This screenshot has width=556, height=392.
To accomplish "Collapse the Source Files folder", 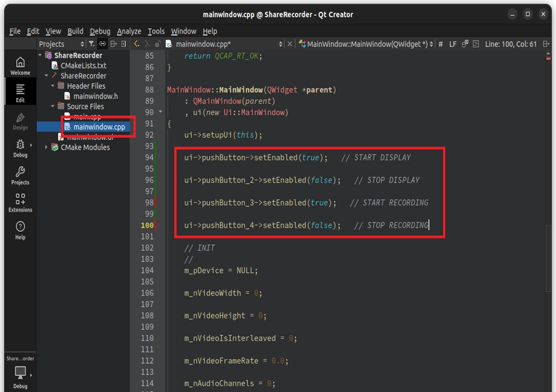I will coord(53,106).
